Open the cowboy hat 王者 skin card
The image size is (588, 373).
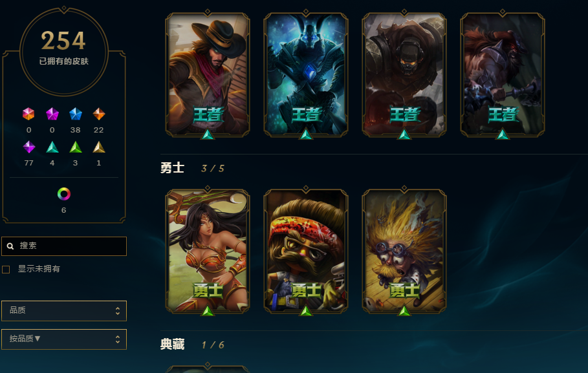(208, 75)
